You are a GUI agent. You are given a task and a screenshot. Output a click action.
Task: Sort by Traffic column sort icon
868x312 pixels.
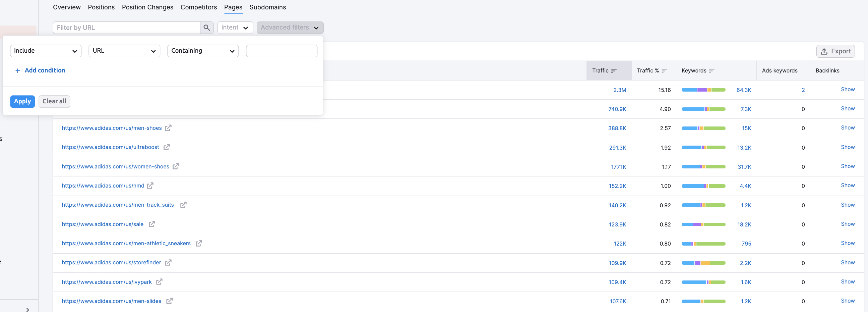coord(614,71)
